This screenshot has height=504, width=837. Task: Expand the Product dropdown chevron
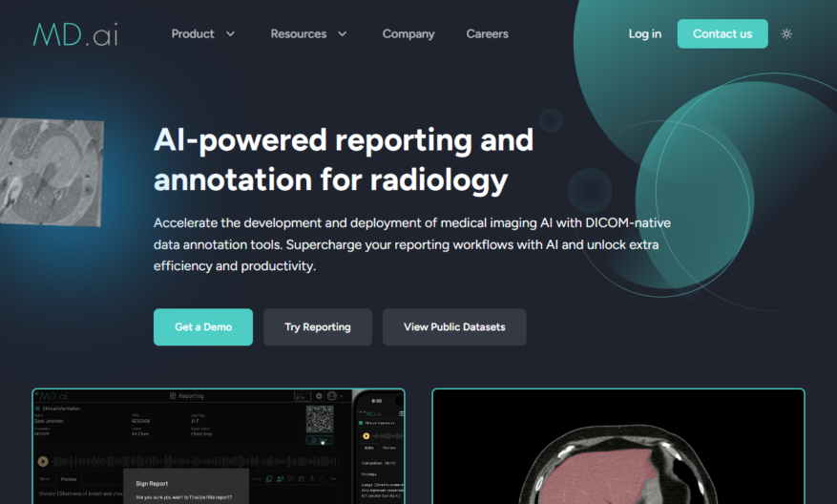(230, 33)
